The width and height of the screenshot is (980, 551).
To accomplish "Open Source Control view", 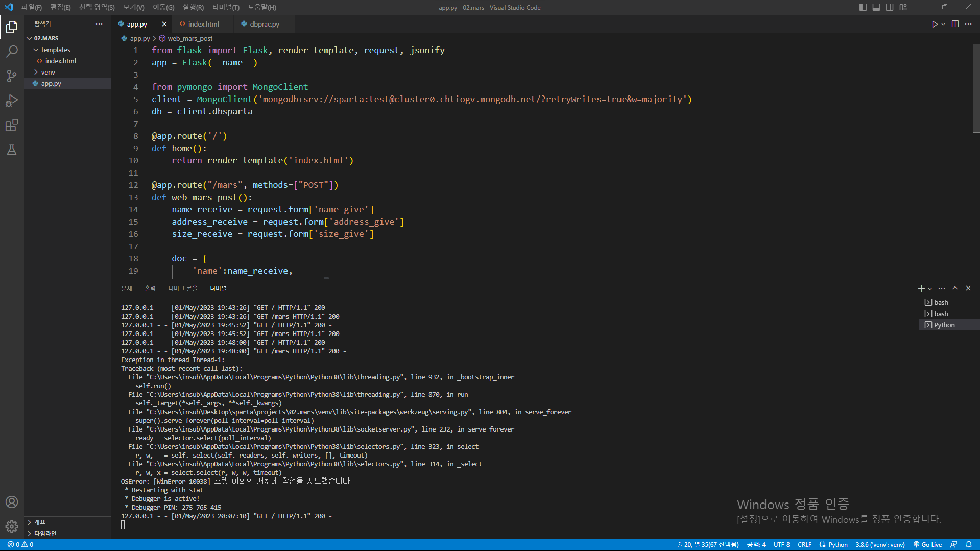I will click(12, 76).
